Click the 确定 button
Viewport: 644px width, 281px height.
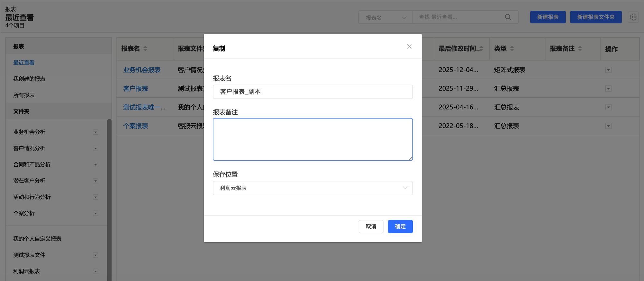coord(400,227)
